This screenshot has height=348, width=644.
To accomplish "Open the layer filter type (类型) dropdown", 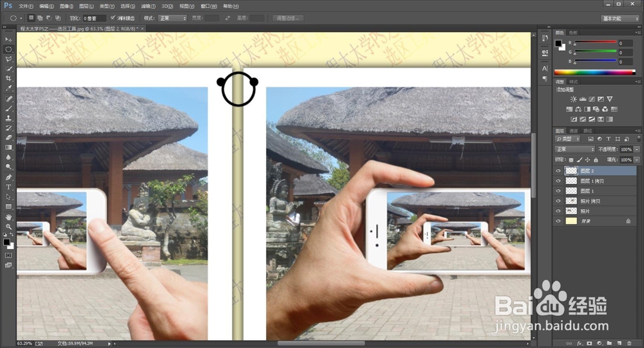I will (567, 139).
